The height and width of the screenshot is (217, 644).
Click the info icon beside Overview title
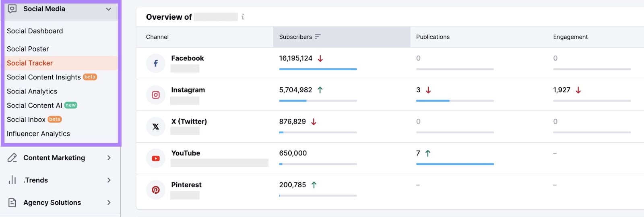pos(243,17)
